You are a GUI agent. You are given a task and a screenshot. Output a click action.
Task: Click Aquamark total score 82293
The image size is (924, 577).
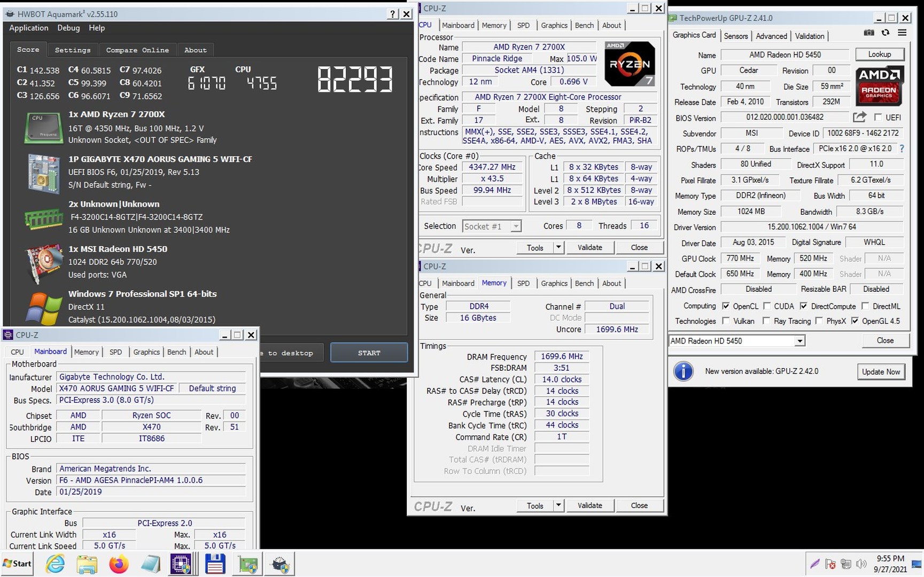pos(355,80)
